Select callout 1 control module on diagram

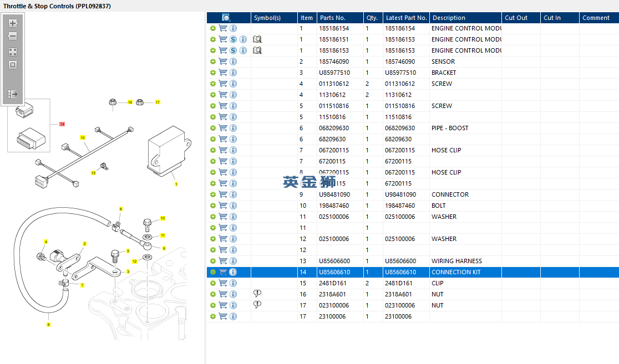coord(176,184)
